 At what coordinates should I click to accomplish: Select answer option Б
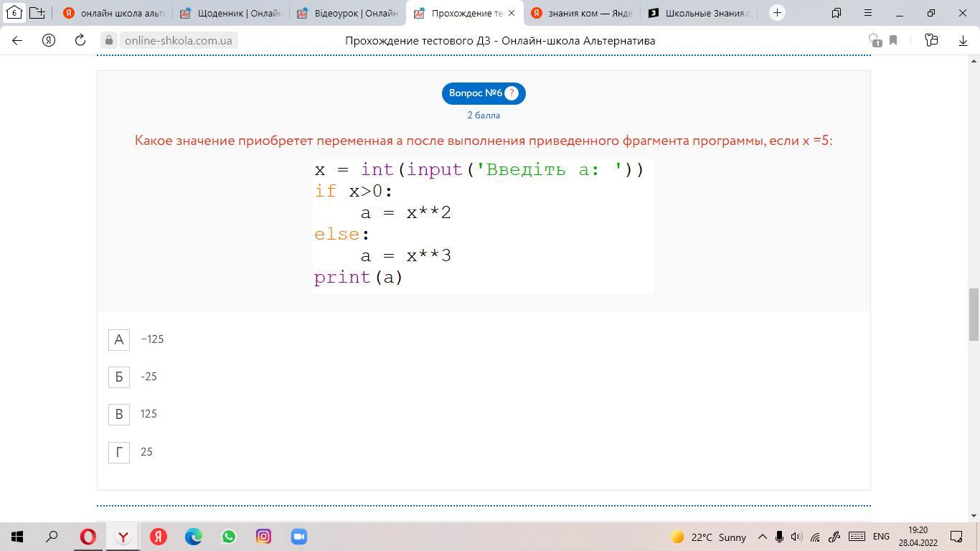tap(119, 377)
